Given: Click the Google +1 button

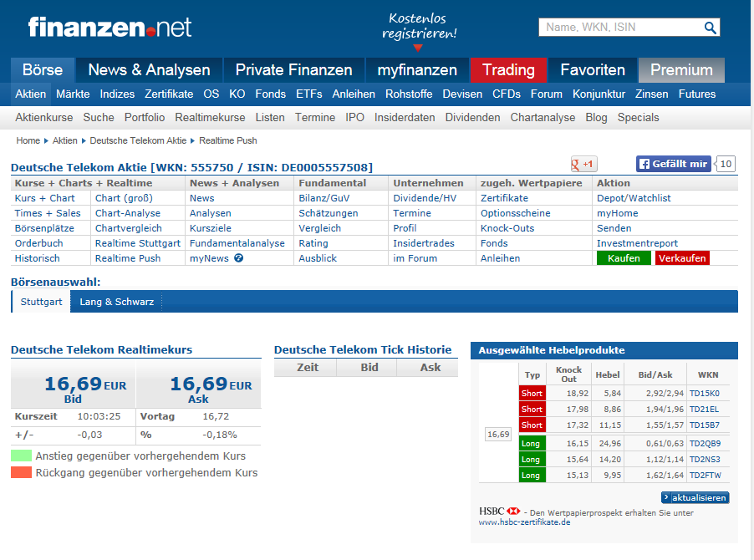Looking at the screenshot, I should pyautogui.click(x=583, y=164).
